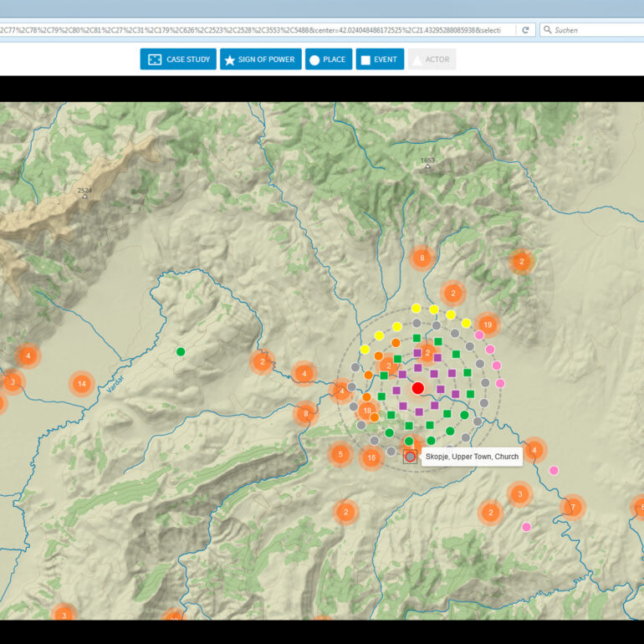The width and height of the screenshot is (644, 644).
Task: Click the 'Vardar' river label
Action: 115,384
